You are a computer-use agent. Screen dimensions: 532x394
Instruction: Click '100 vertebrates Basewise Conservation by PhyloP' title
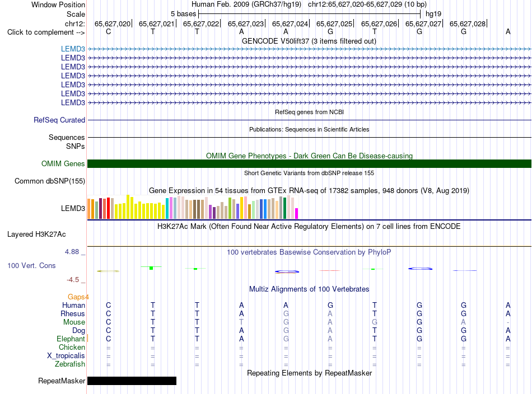pyautogui.click(x=309, y=252)
